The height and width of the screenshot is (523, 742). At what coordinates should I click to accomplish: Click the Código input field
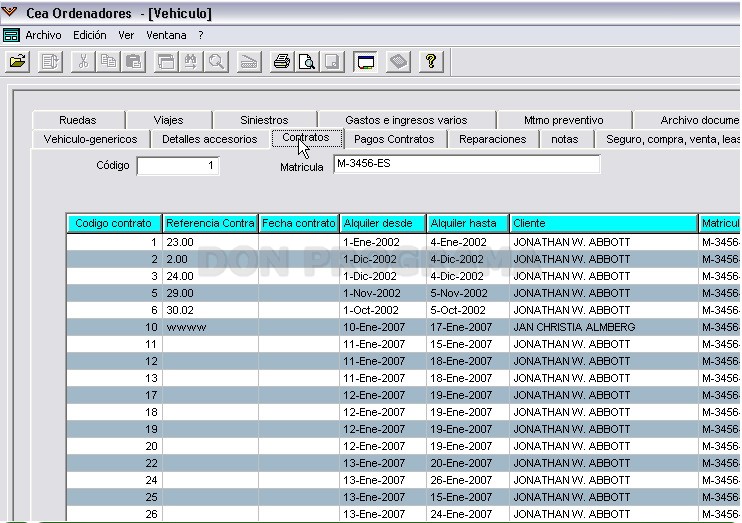click(178, 166)
